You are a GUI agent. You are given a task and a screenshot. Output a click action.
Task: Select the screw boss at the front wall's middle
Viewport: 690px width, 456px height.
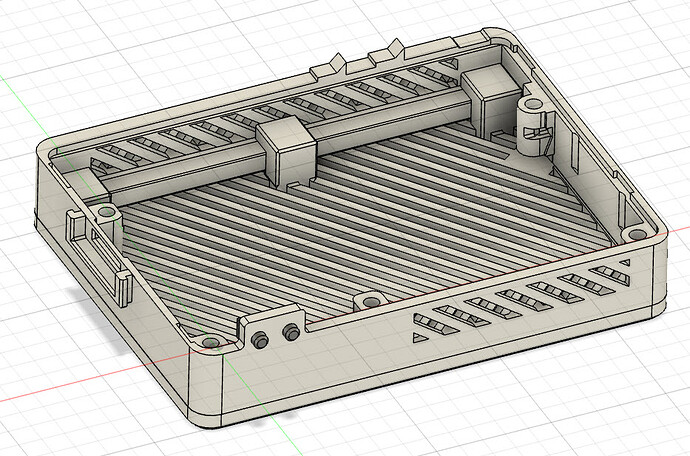pos(371,302)
